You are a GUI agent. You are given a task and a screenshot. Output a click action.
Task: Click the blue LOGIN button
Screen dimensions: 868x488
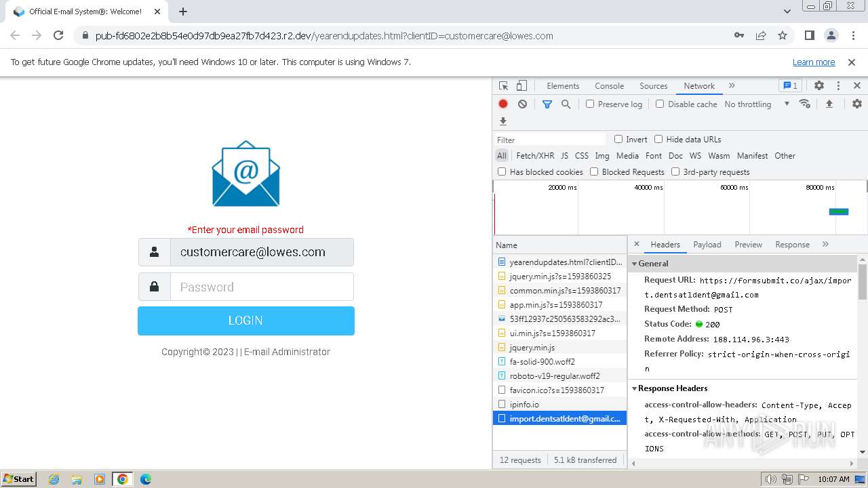click(x=245, y=321)
